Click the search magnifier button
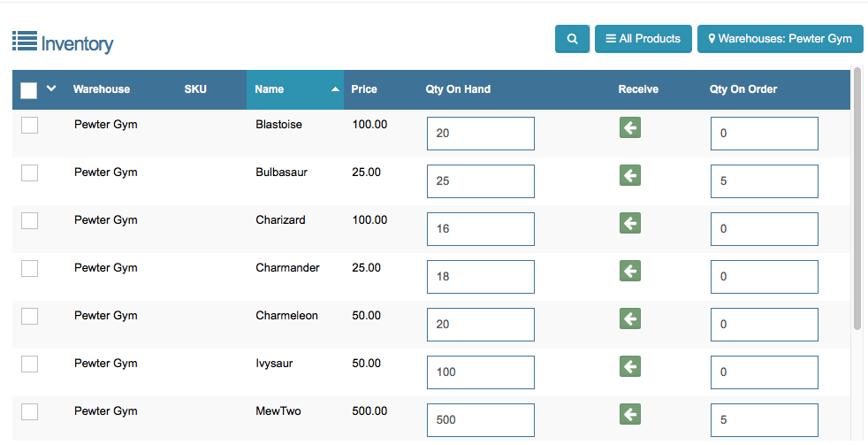868x445 pixels. [572, 39]
